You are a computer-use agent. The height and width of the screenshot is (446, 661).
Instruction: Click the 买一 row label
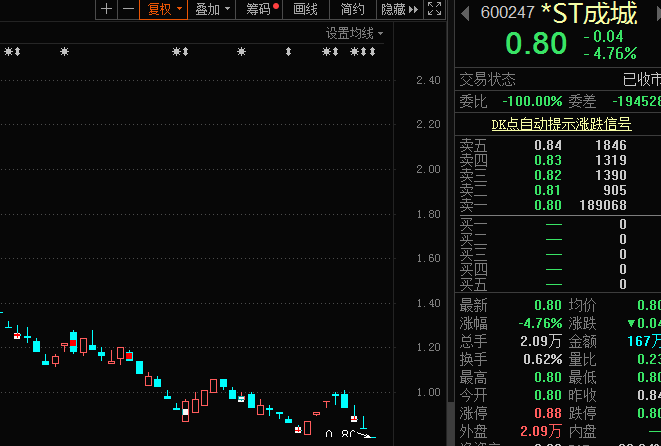(x=473, y=224)
